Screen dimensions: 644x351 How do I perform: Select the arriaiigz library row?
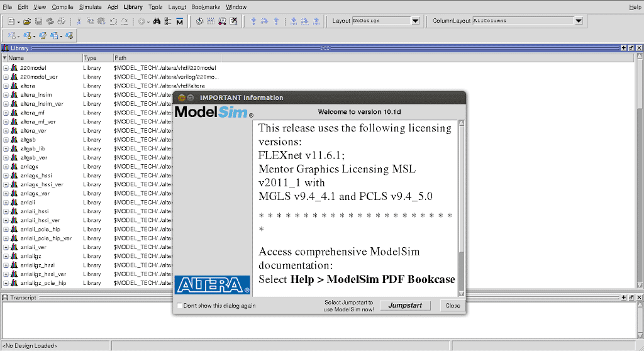[x=111, y=256]
